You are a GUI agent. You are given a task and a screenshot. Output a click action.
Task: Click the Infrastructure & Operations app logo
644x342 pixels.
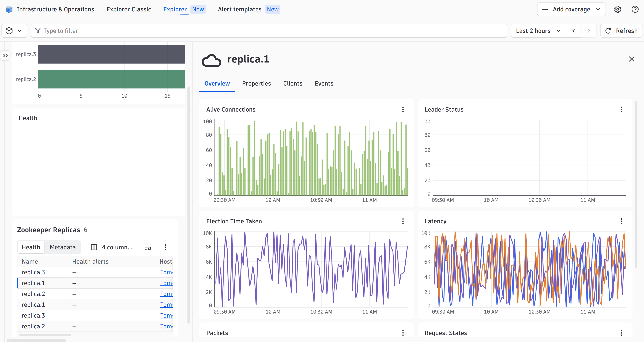(x=9, y=9)
